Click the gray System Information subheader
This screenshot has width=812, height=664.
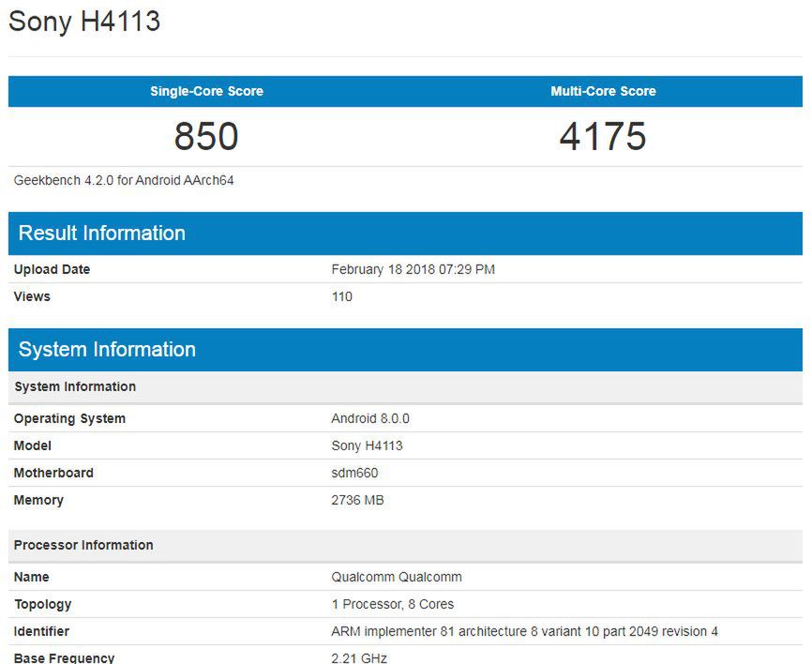click(405, 387)
